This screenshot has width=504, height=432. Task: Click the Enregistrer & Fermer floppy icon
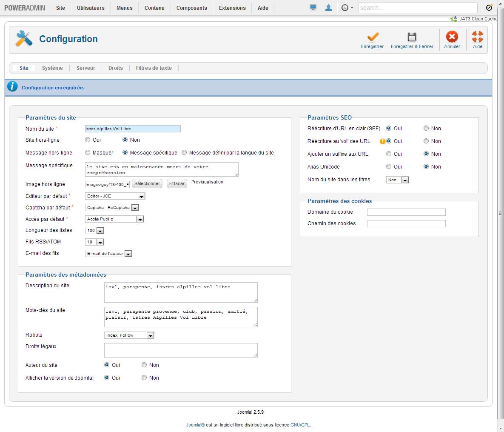412,37
